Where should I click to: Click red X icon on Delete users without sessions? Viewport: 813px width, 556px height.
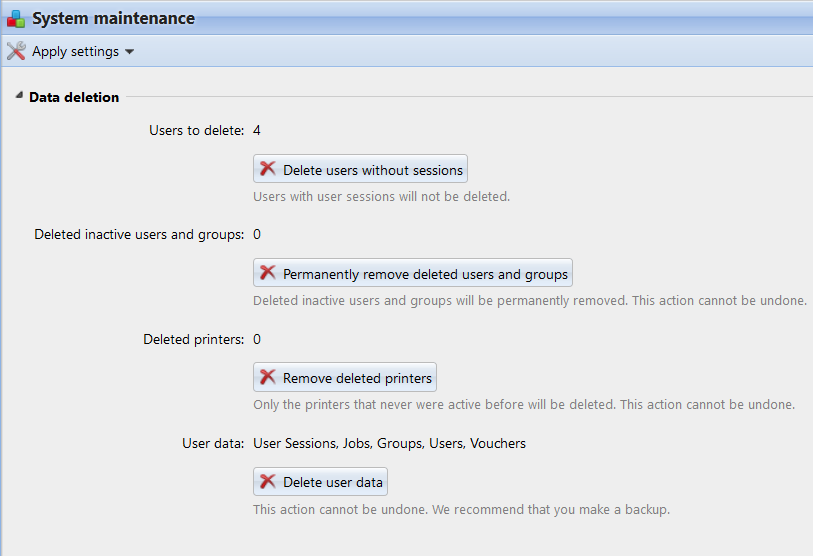click(268, 169)
